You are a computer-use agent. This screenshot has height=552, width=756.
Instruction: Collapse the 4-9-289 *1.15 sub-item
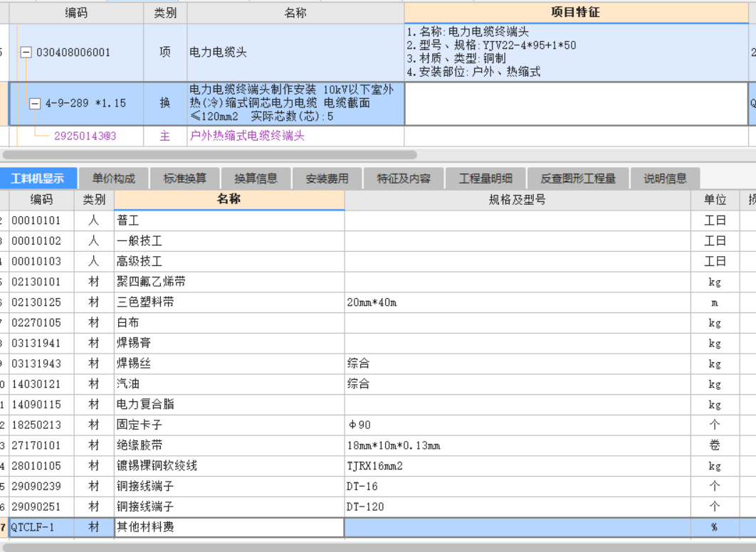(x=35, y=103)
